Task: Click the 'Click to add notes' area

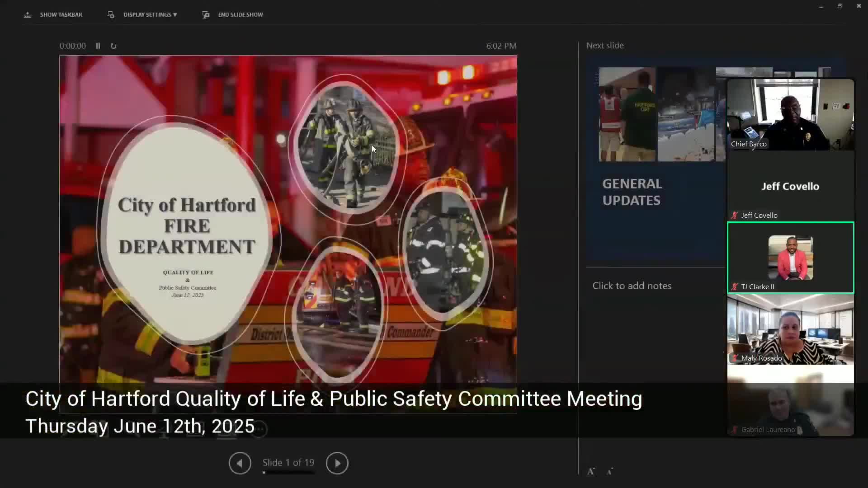Action: click(x=632, y=286)
